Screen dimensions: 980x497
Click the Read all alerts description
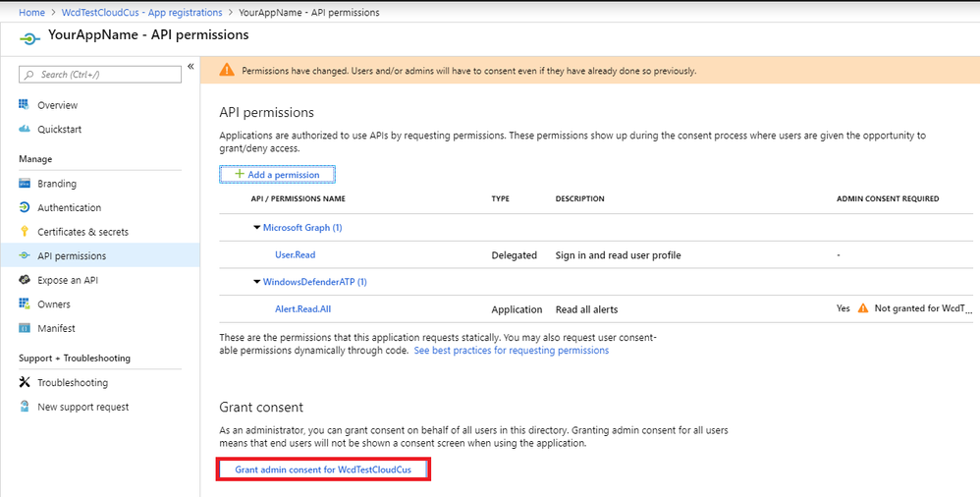coord(587,309)
